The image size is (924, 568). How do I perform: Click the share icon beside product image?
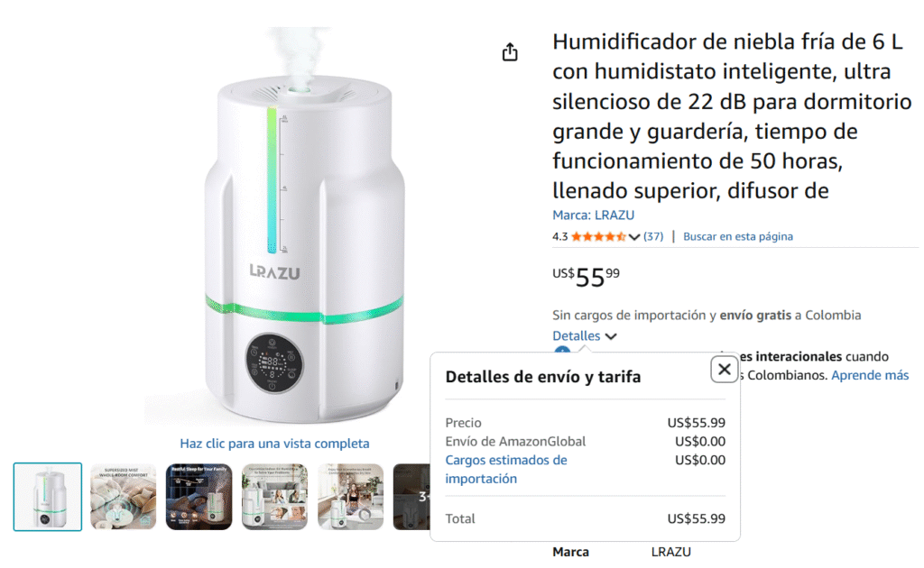tap(510, 52)
